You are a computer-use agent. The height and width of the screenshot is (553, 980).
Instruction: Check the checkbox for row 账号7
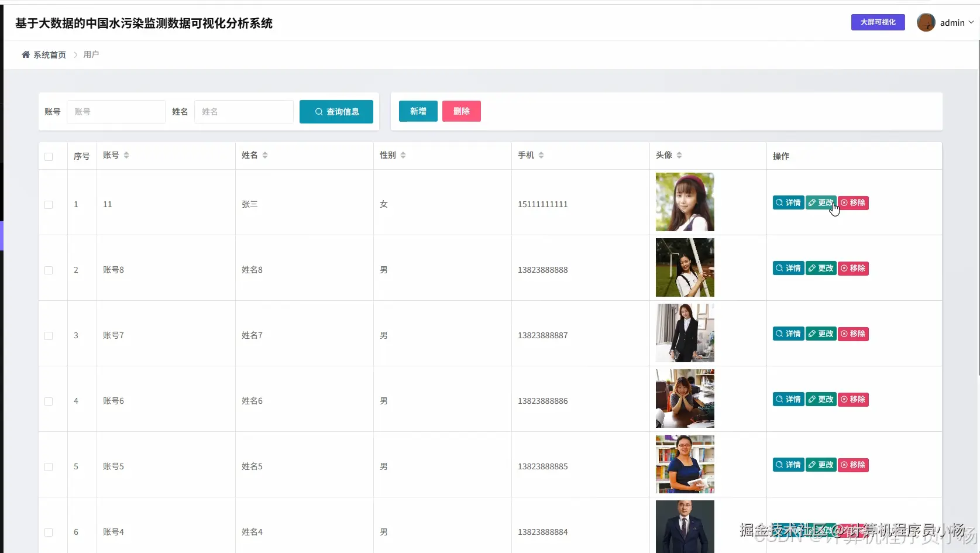[49, 336]
